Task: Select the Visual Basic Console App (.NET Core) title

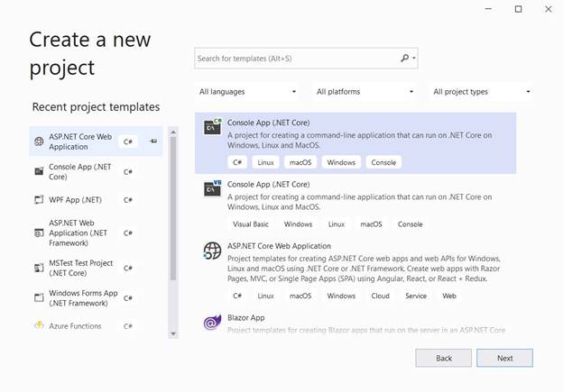Action: [x=268, y=185]
